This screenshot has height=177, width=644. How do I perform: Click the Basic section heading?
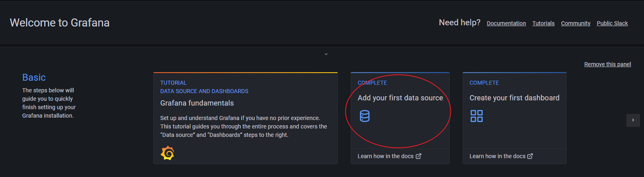coord(34,77)
